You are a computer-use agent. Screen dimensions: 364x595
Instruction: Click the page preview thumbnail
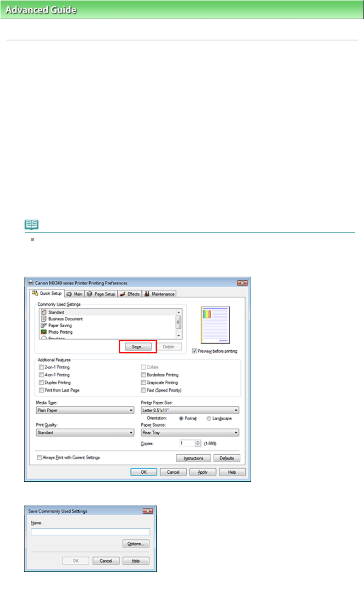click(x=215, y=325)
